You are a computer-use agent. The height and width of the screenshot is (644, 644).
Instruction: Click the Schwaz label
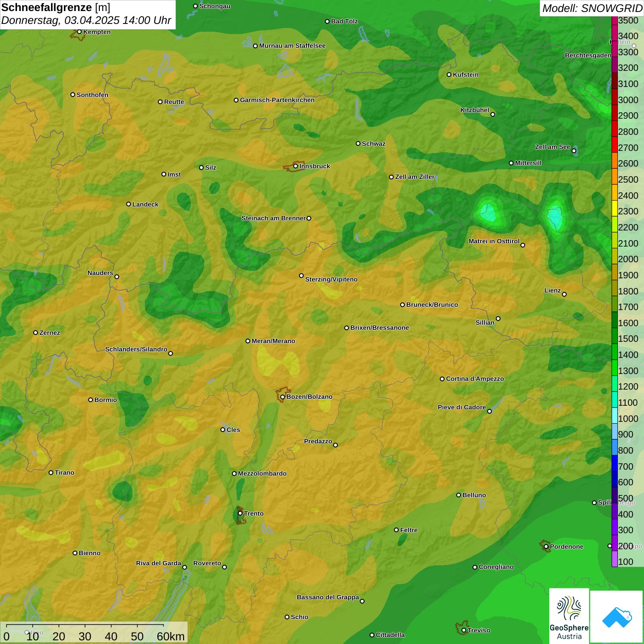pyautogui.click(x=374, y=144)
